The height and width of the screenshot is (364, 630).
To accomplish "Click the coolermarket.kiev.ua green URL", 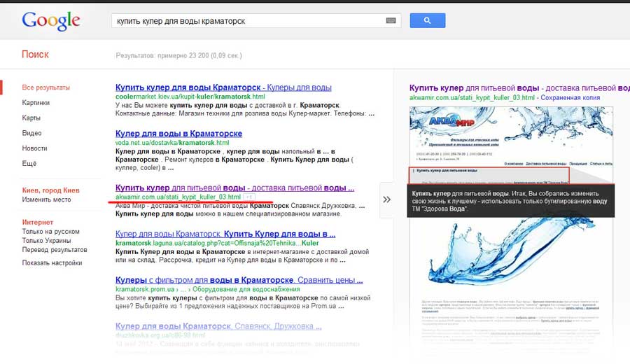I will [190, 97].
